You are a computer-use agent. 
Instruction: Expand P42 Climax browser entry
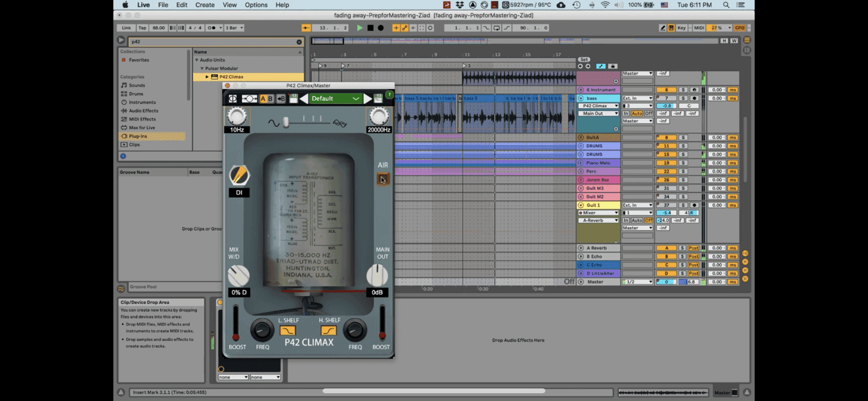click(207, 77)
